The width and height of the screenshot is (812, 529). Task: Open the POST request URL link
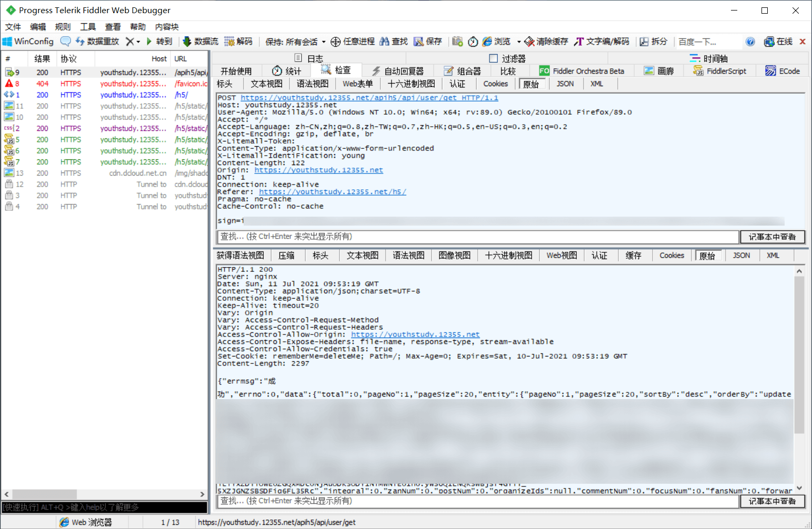click(369, 98)
